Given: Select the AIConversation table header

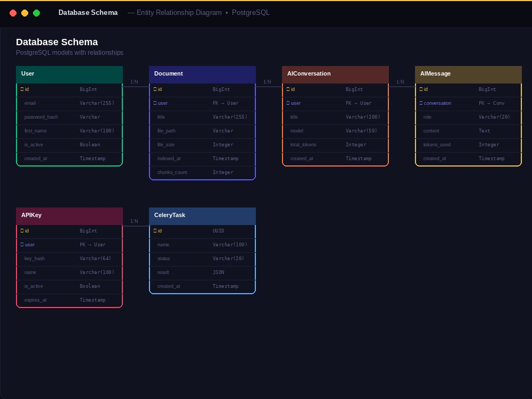Looking at the screenshot, I should (335, 74).
